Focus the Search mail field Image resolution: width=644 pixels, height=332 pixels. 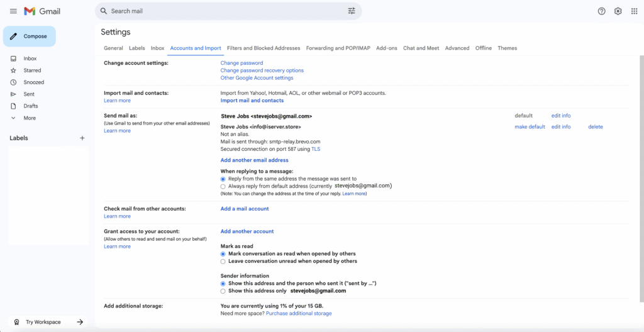pos(228,11)
